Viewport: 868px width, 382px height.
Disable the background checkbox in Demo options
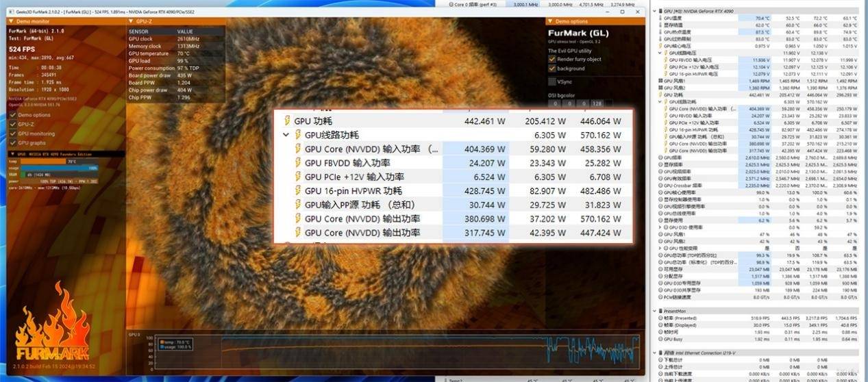pos(552,68)
